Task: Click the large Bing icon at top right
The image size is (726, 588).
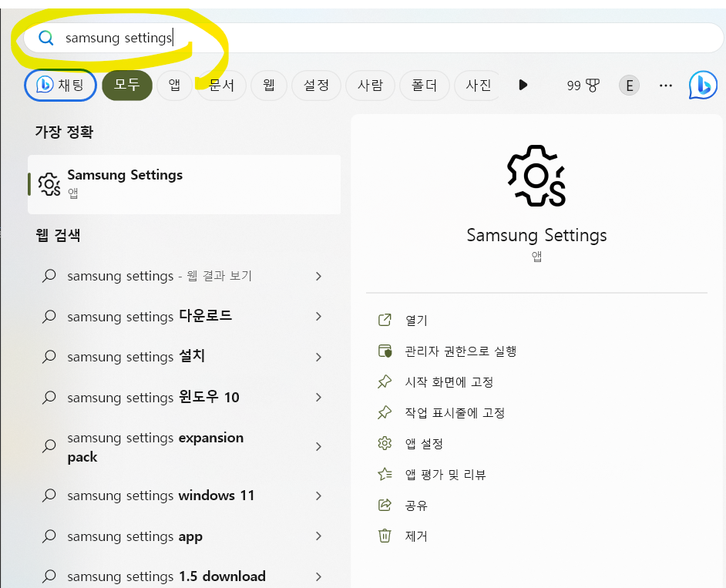Action: pyautogui.click(x=703, y=86)
